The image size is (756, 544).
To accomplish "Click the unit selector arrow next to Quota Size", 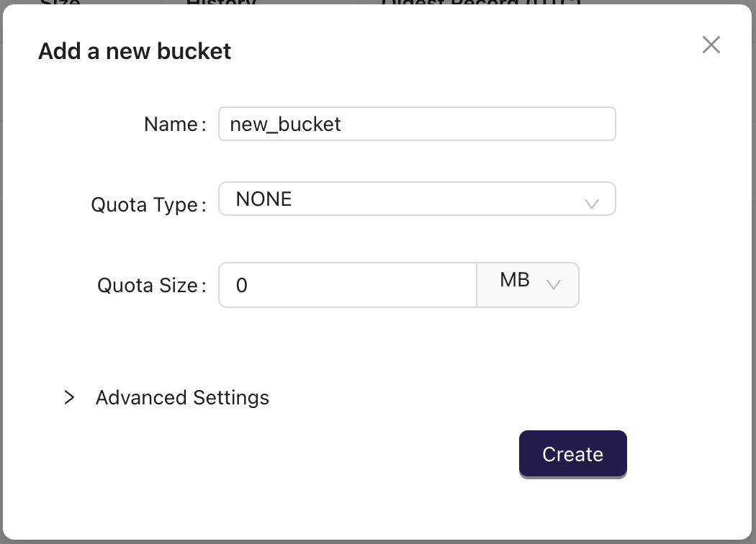I will point(554,285).
